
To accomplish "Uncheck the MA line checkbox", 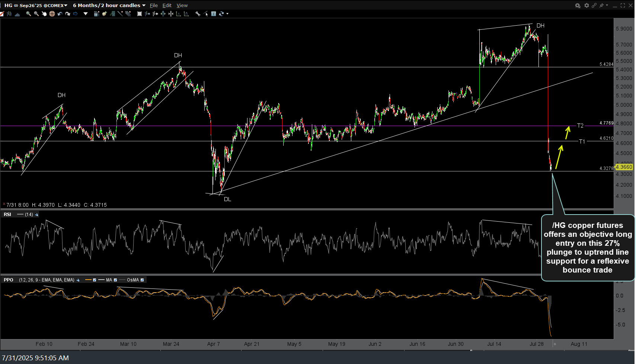I will point(115,280).
